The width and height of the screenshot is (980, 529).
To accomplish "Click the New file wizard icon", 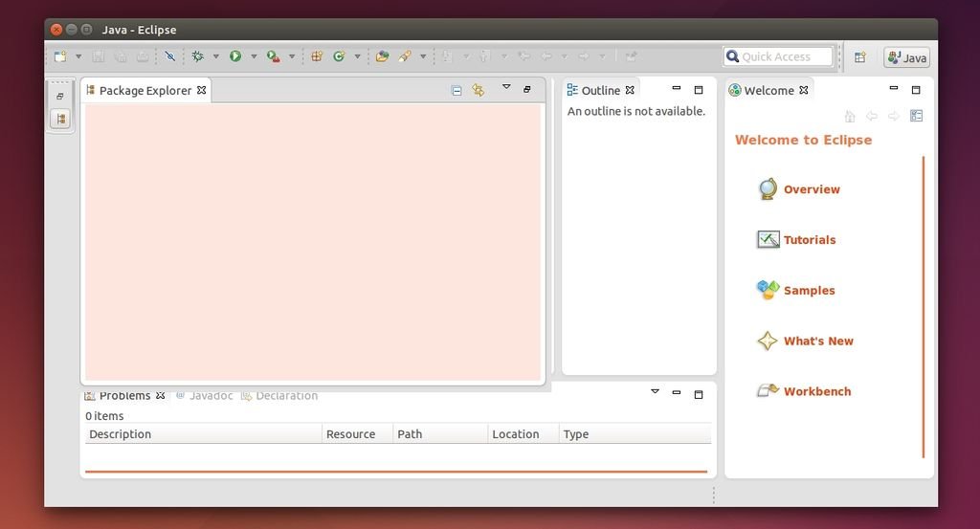I will click(61, 57).
